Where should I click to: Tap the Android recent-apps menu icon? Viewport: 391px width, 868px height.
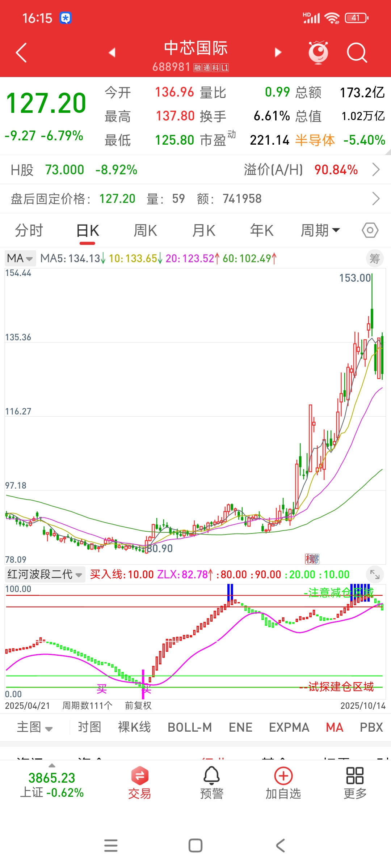[x=111, y=846]
